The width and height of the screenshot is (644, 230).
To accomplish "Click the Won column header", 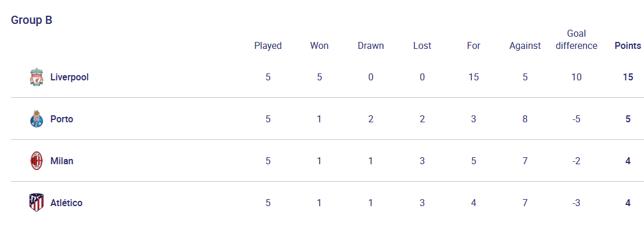I will [320, 45].
